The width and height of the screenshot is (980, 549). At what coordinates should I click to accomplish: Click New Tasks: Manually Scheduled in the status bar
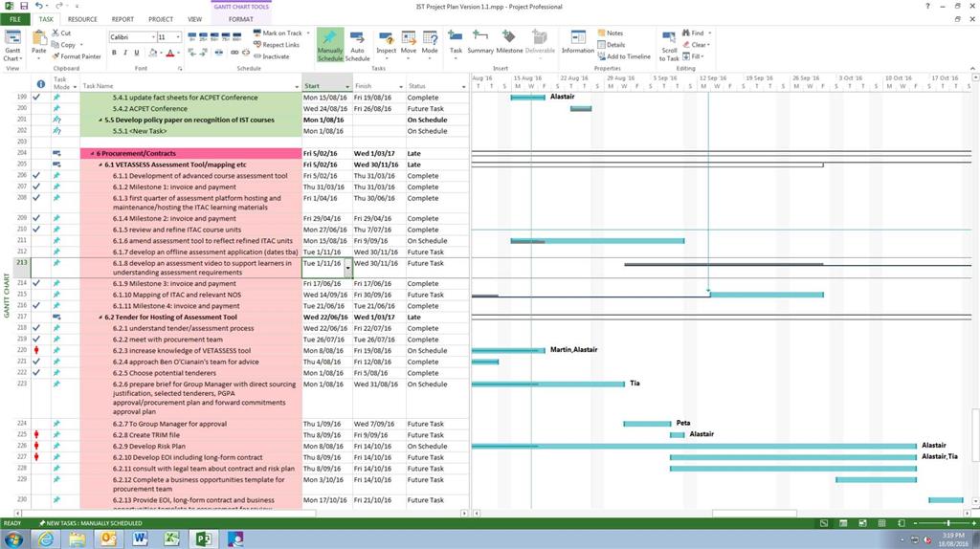[90, 523]
